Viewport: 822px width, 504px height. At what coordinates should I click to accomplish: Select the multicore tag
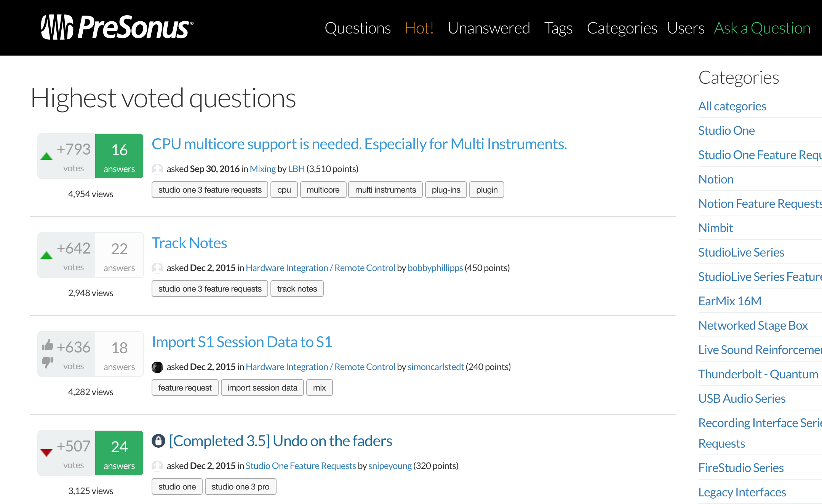(323, 190)
